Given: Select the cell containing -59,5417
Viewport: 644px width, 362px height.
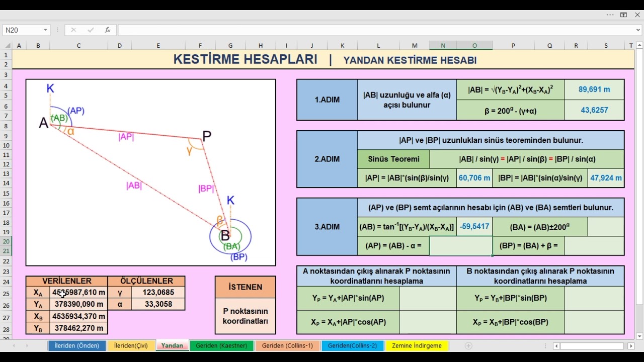Looking at the screenshot, I should coord(474,227).
